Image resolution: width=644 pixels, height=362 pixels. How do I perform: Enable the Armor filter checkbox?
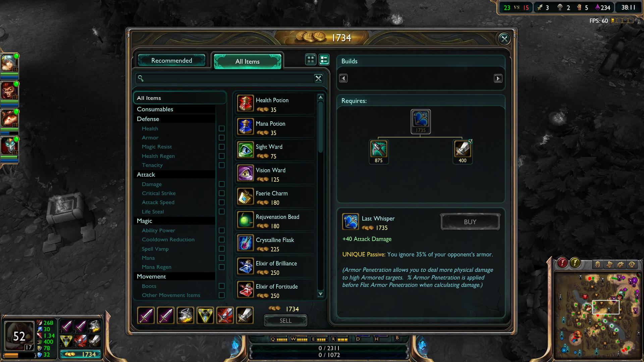221,138
